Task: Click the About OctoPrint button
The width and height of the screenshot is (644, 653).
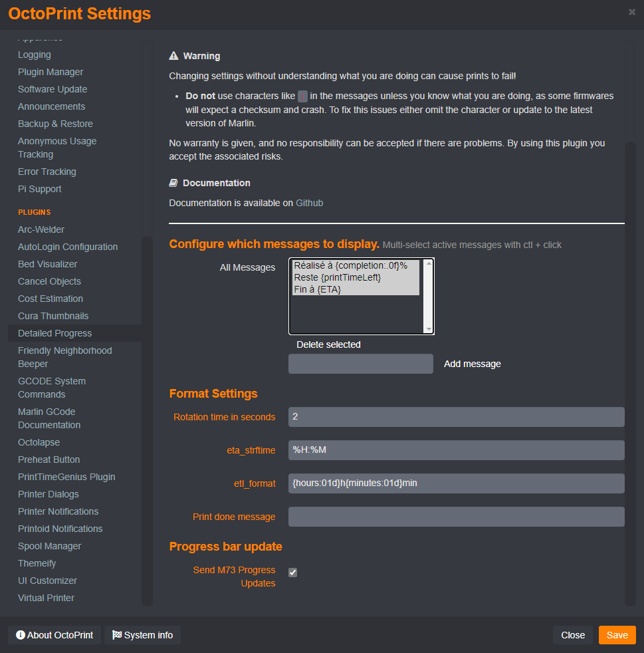Action: [54, 635]
